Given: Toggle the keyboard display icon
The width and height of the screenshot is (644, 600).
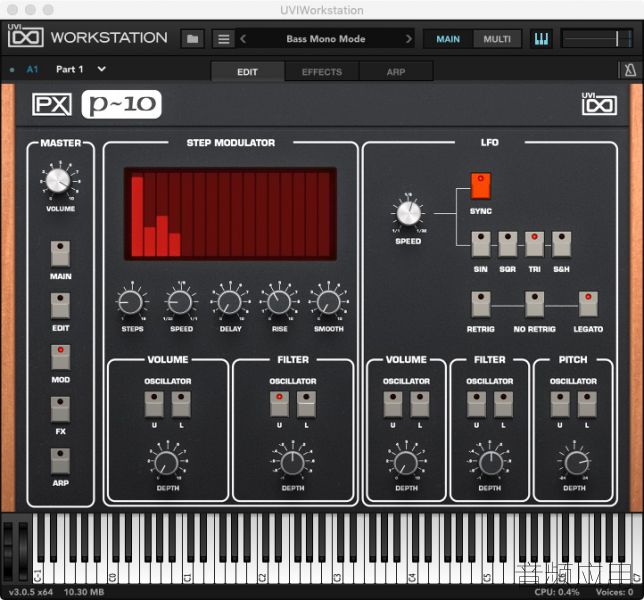Looking at the screenshot, I should [541, 39].
